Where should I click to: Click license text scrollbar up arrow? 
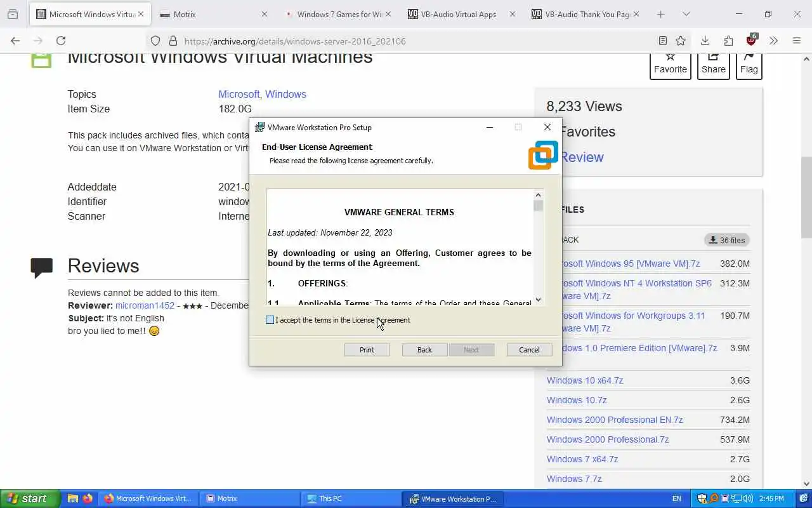pyautogui.click(x=538, y=195)
